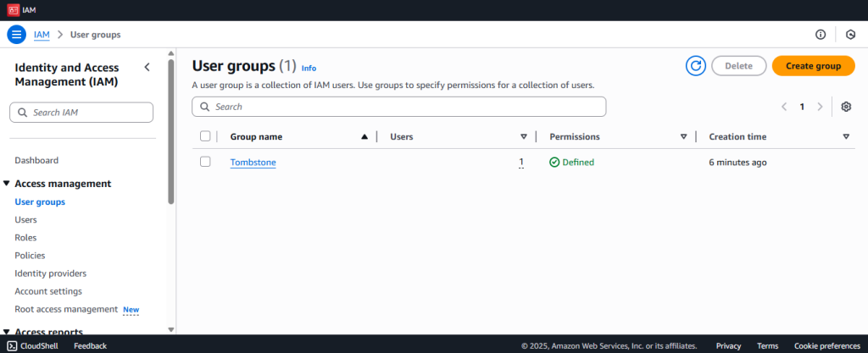This screenshot has height=353, width=868.
Task: Click the page number 1 indicator
Action: click(x=802, y=107)
